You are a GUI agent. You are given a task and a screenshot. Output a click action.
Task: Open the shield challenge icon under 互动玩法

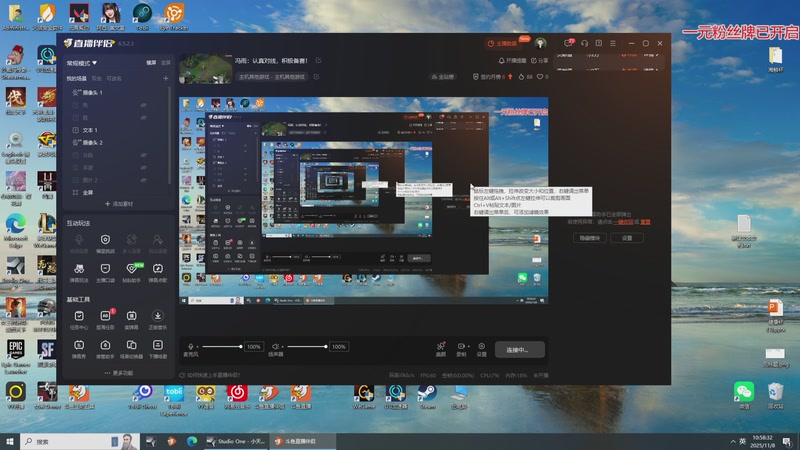click(105, 239)
